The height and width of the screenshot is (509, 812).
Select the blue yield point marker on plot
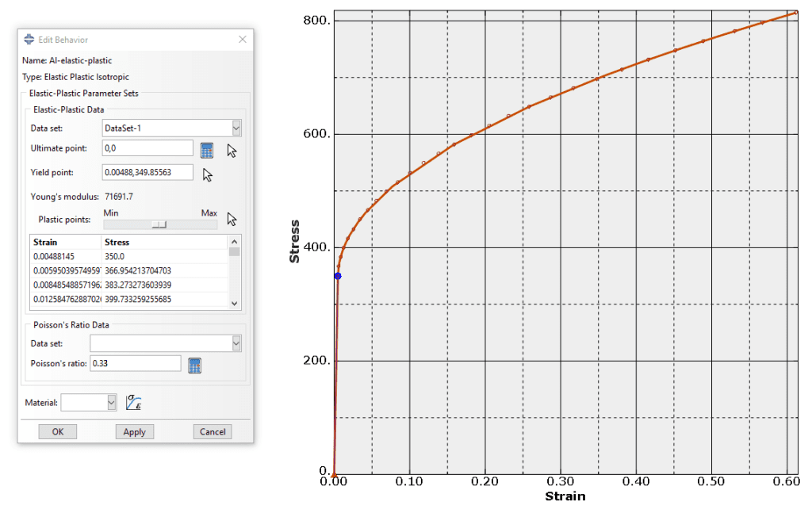338,276
